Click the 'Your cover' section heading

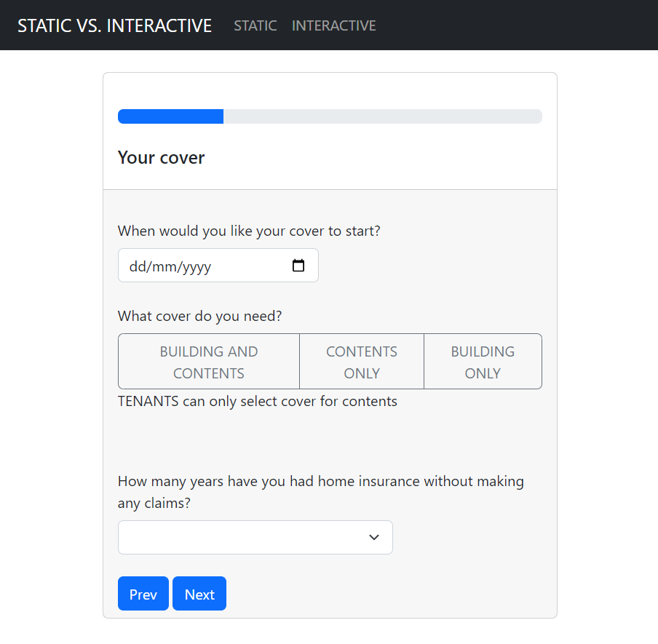161,158
